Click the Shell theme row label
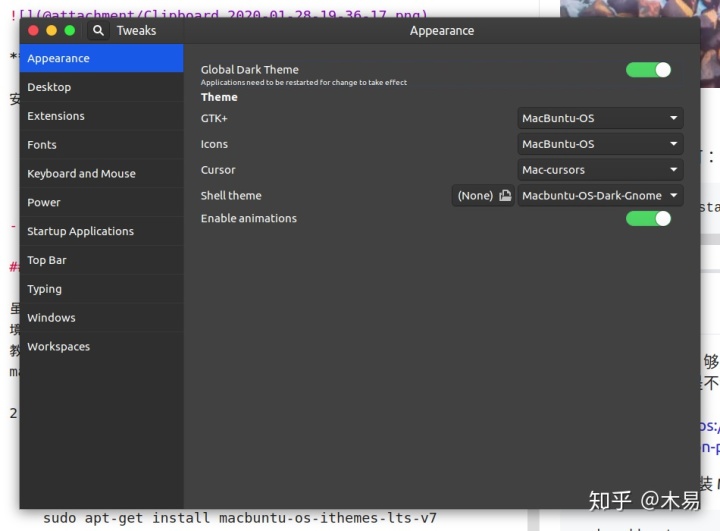This screenshot has height=531, width=720. 231,195
